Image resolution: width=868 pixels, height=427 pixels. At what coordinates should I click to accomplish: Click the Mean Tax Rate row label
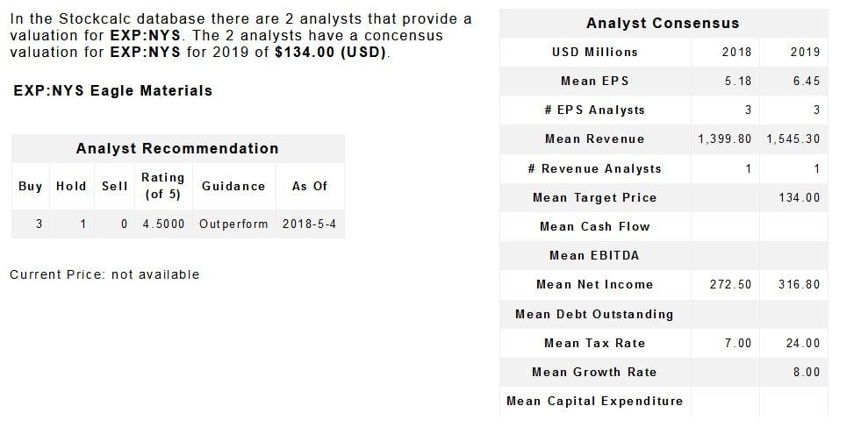[595, 344]
